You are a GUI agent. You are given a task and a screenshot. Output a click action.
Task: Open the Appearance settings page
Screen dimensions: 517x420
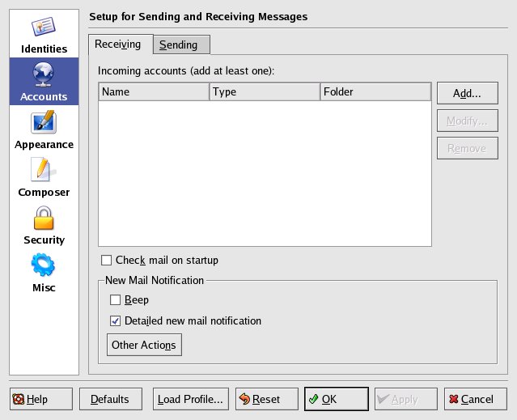(x=44, y=129)
